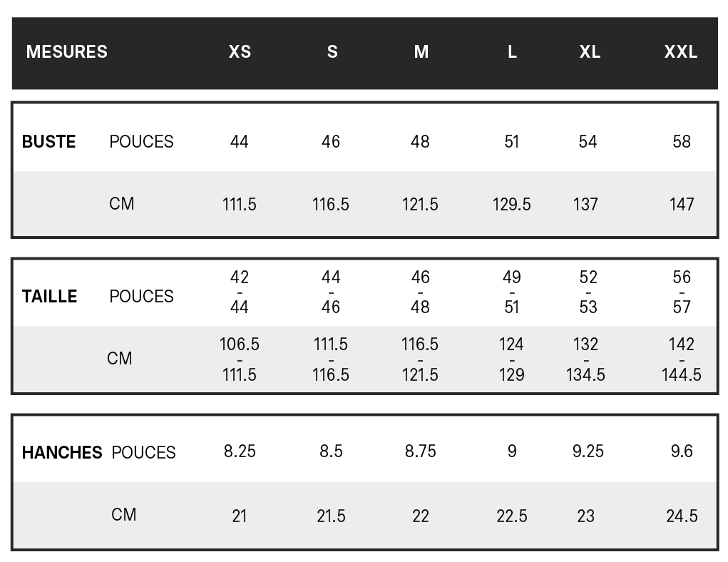Select the XS size column header
728x562 pixels.
click(x=240, y=51)
